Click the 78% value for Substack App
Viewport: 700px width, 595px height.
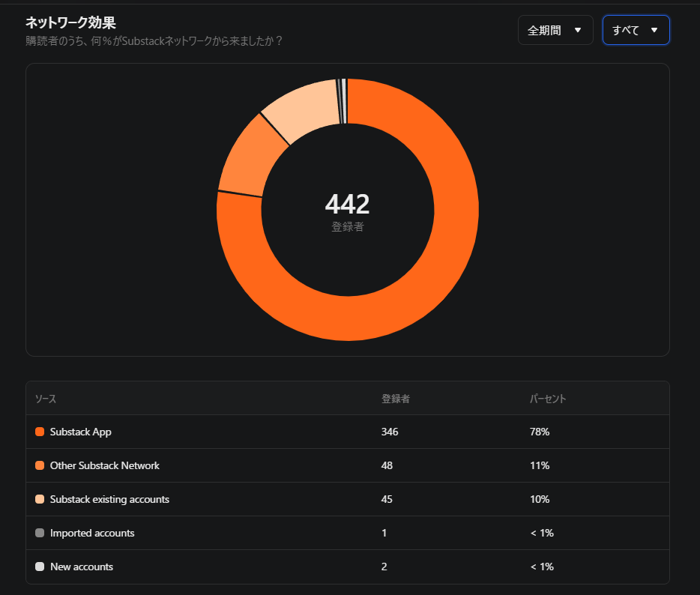coord(540,432)
